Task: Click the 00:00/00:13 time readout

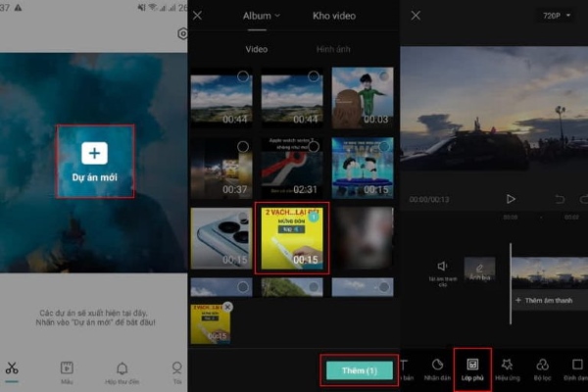Action: 429,200
